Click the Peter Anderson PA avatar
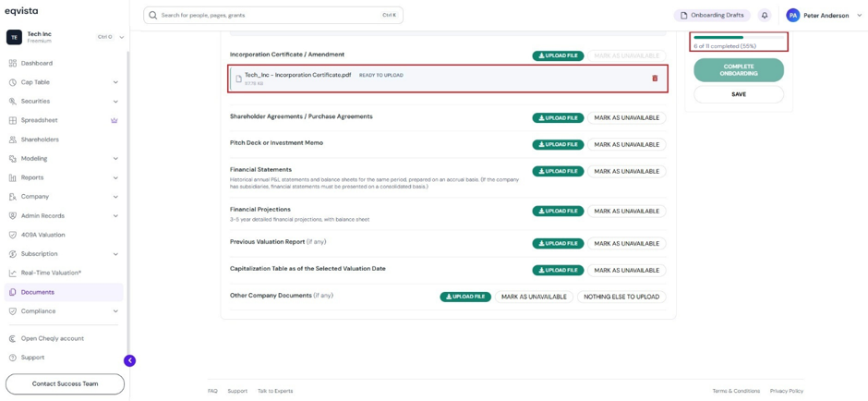 pyautogui.click(x=792, y=16)
